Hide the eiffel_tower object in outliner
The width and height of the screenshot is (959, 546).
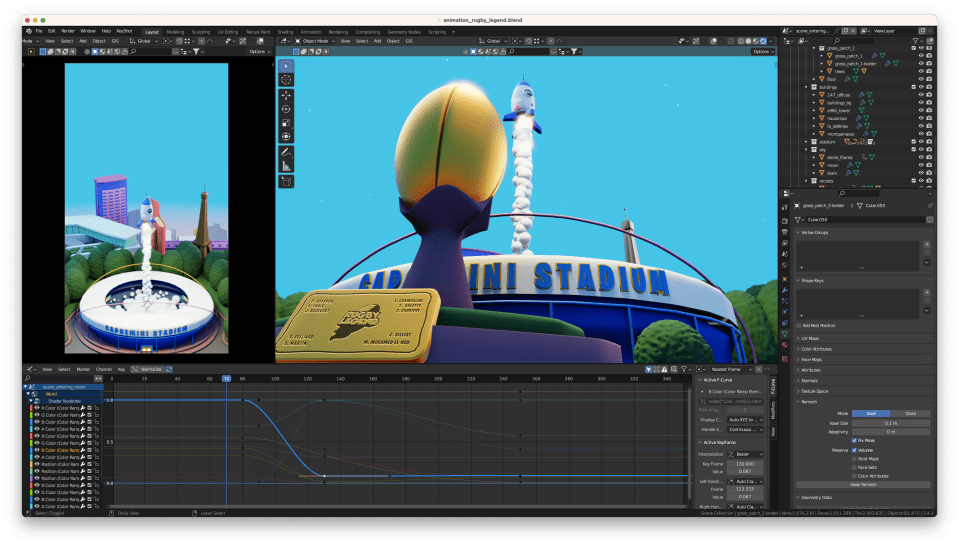pyautogui.click(x=920, y=110)
